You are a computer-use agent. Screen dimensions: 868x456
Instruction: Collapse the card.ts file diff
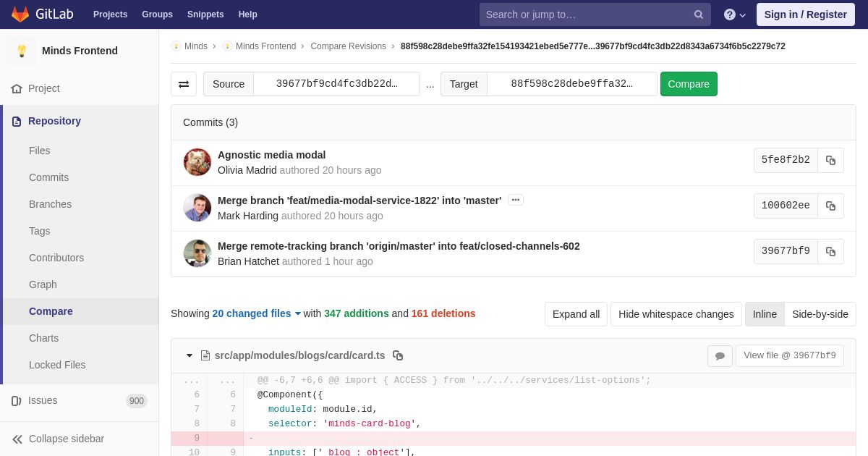tap(190, 355)
